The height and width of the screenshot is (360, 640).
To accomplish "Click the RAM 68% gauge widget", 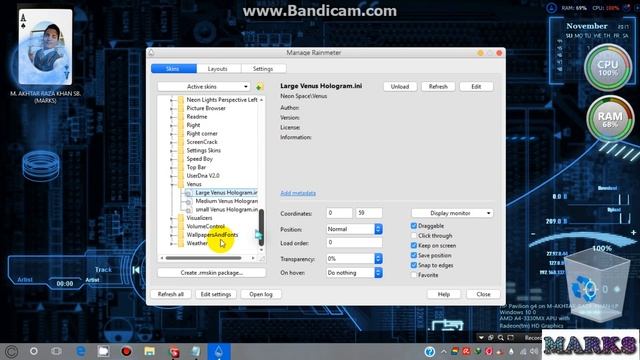I will (x=610, y=119).
